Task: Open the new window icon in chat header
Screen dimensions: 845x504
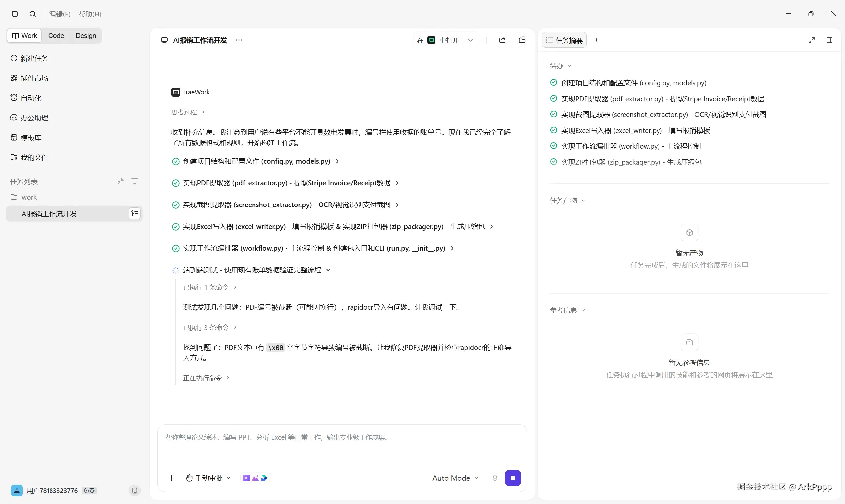Action: 522,40
